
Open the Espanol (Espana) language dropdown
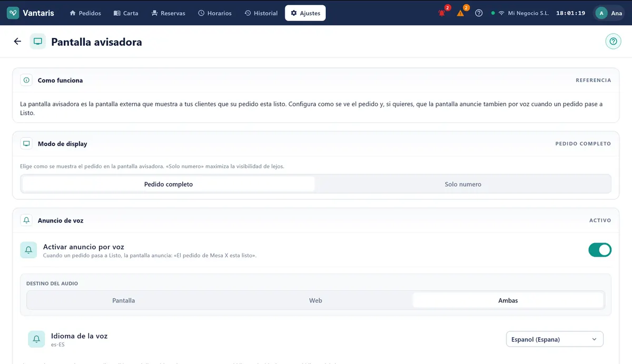555,339
